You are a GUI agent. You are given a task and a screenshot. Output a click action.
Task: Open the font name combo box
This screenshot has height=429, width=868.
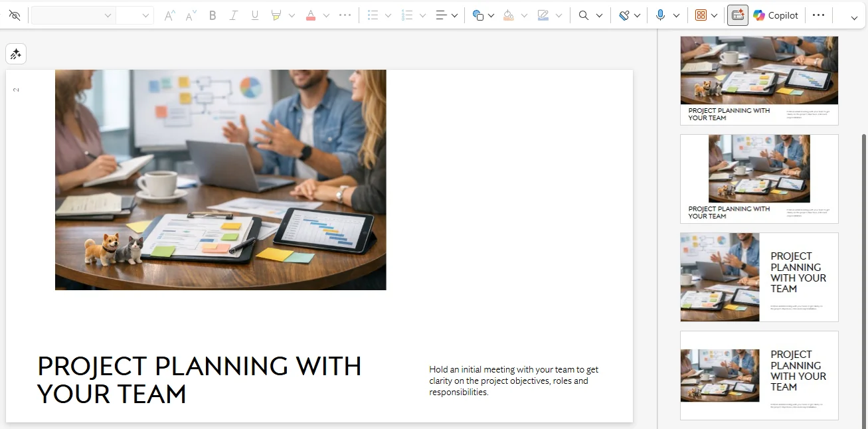73,15
